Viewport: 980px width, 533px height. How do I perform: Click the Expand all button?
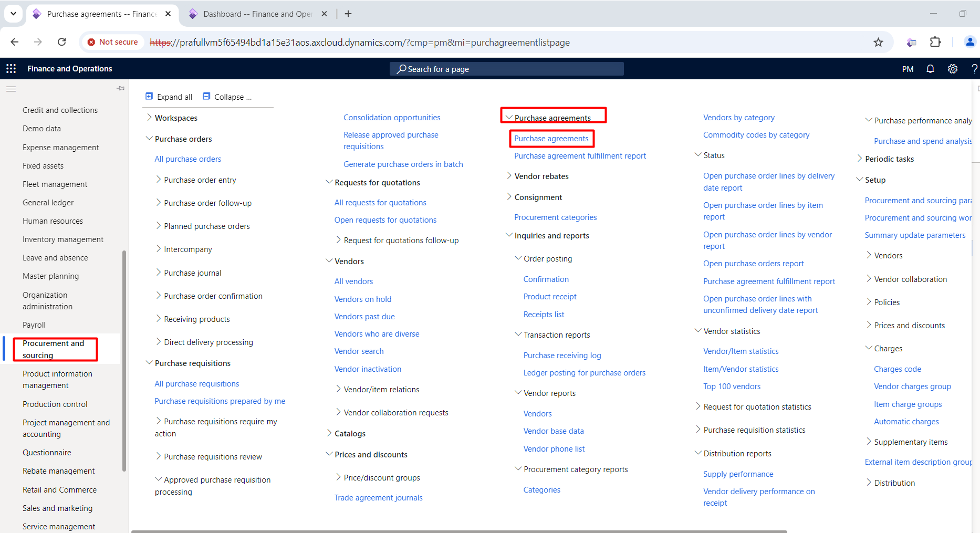[x=169, y=97]
